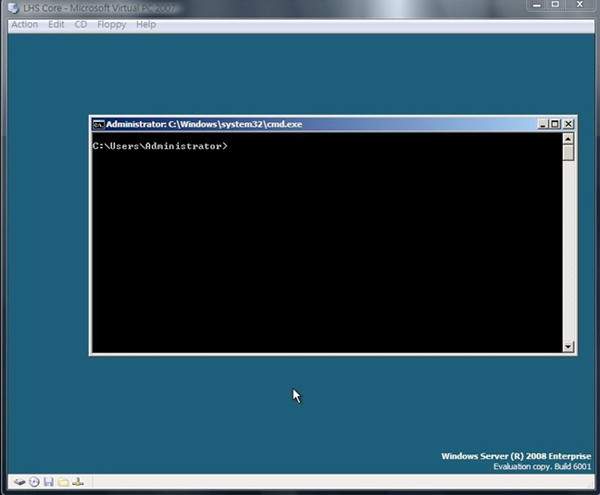Viewport: 600px width, 495px height.
Task: Minimize the cmd.exe command prompt window
Action: (541, 124)
